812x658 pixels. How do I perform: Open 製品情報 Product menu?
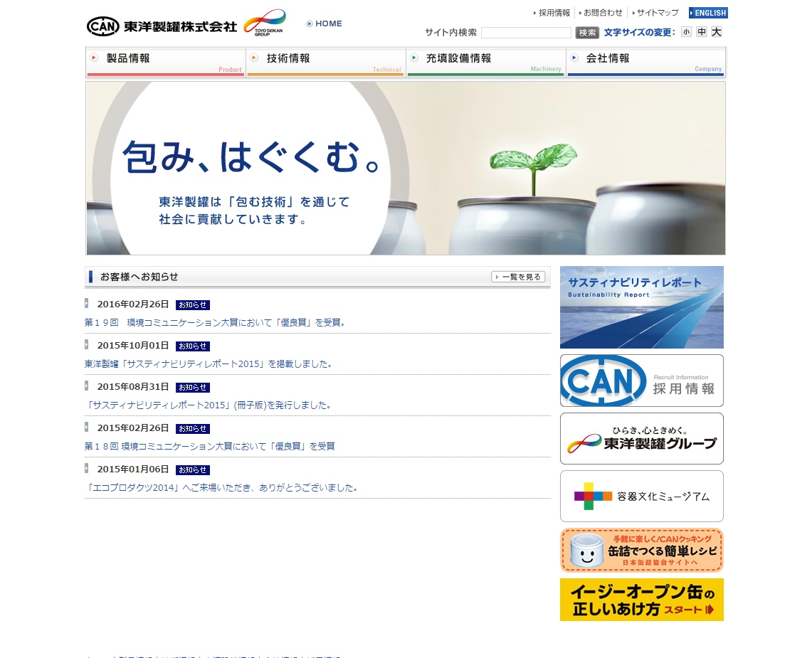point(165,62)
